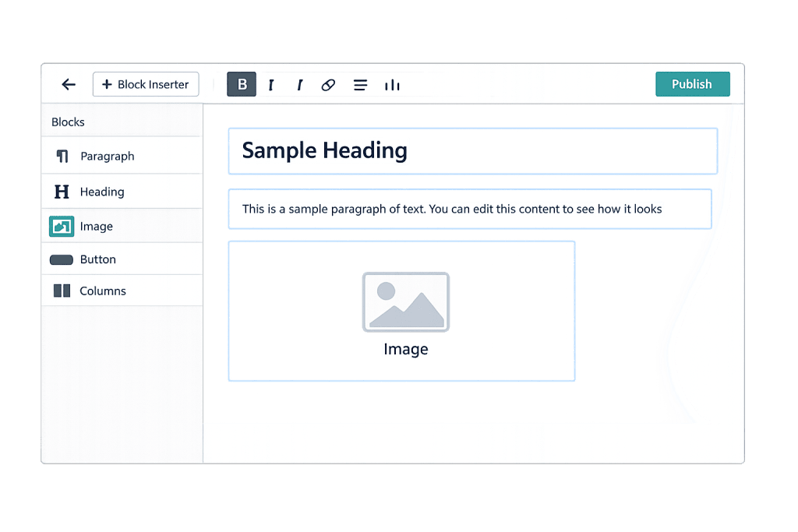Viewport: 798px width, 532px height.
Task: Insert a link with chain icon
Action: [x=328, y=85]
